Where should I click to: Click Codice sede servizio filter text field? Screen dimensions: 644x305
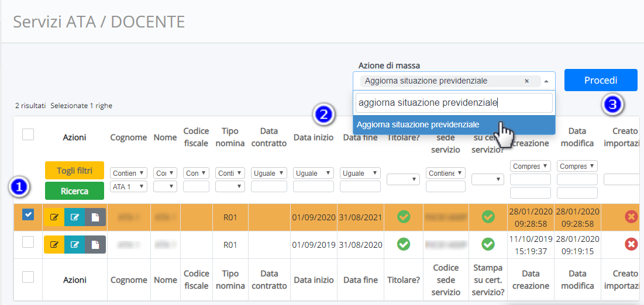click(446, 186)
